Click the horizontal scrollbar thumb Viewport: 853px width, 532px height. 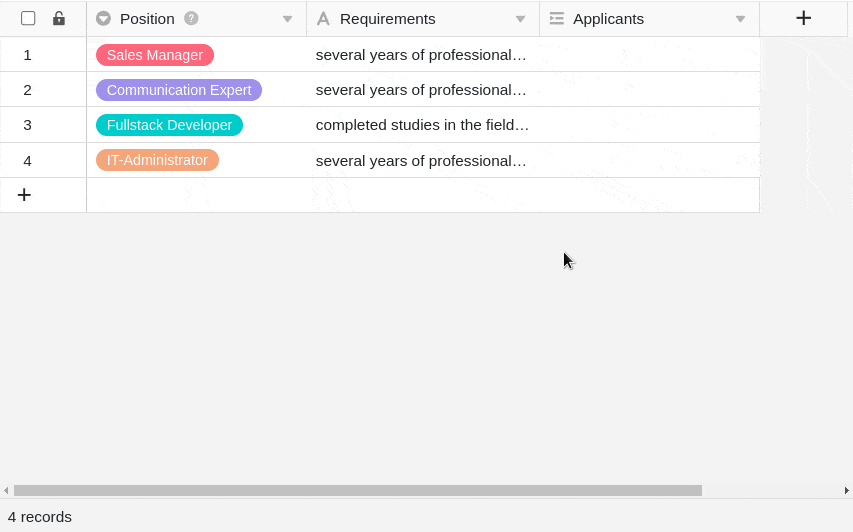click(x=358, y=490)
